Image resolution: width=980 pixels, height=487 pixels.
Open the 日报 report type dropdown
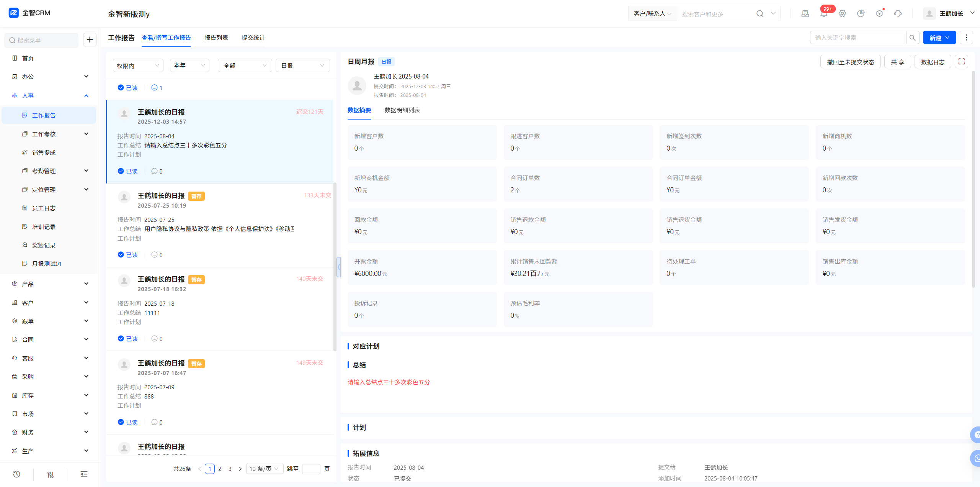[x=302, y=66]
